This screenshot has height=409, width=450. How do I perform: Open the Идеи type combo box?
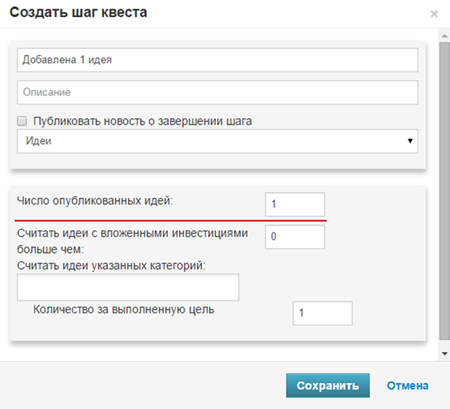[x=218, y=141]
